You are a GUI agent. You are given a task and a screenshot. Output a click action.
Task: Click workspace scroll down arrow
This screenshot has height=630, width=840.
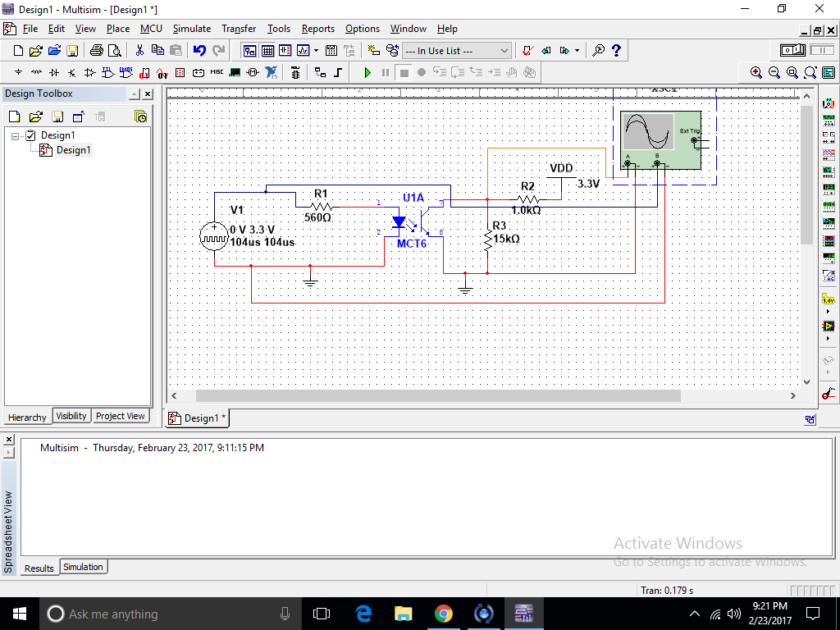pos(806,382)
